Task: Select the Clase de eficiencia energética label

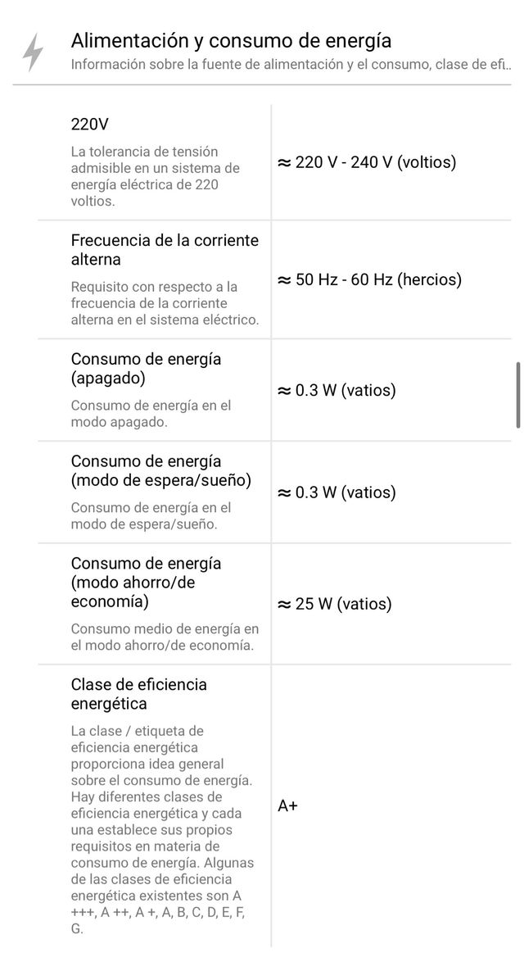Action: tap(139, 694)
